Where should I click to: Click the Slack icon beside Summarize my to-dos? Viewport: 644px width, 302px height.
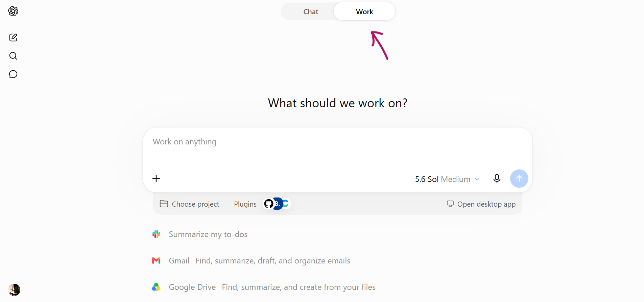[156, 234]
